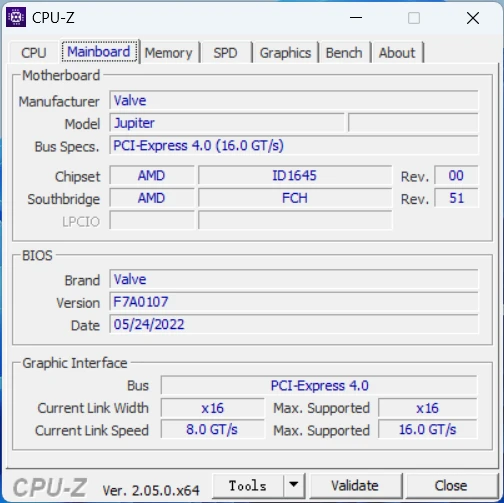Image resolution: width=504 pixels, height=503 pixels.
Task: Select the Mainboard tab
Action: (x=99, y=51)
